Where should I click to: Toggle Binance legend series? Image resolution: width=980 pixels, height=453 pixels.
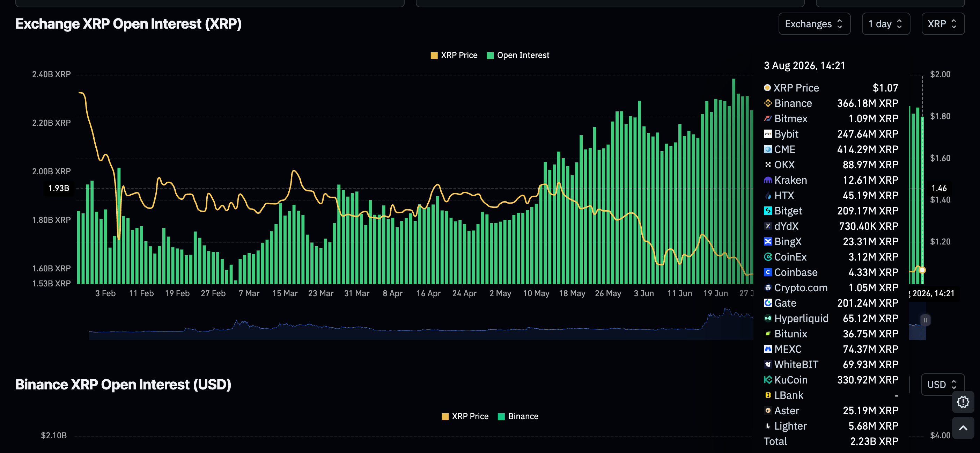pyautogui.click(x=518, y=416)
